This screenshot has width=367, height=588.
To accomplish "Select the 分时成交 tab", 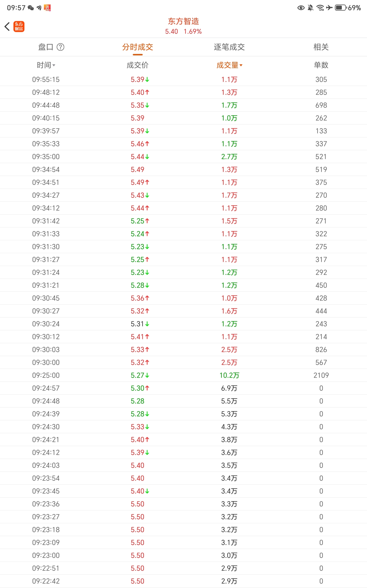I will pyautogui.click(x=138, y=47).
